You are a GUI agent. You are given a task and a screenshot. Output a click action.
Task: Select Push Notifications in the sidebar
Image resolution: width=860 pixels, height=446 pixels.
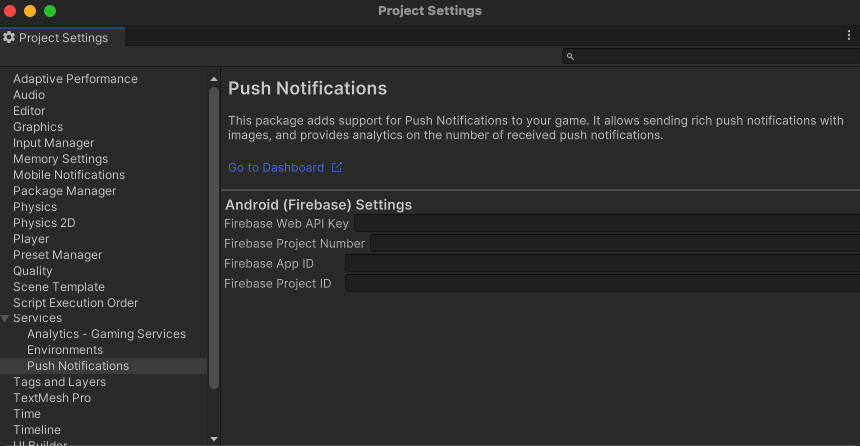tap(78, 366)
